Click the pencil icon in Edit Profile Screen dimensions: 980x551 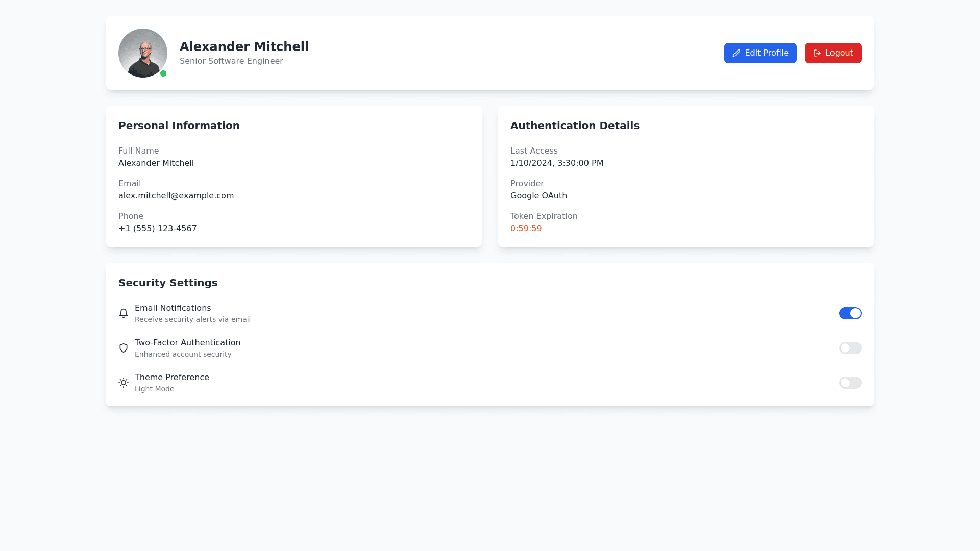(737, 53)
